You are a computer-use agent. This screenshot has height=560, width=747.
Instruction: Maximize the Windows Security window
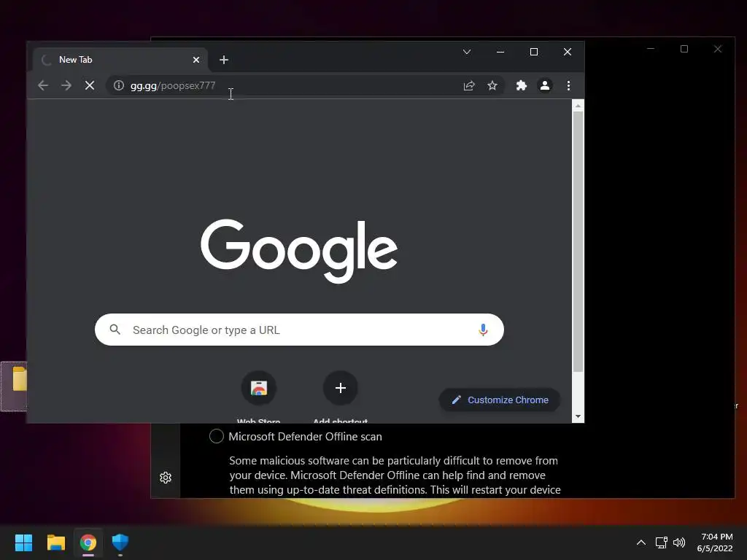(x=684, y=49)
